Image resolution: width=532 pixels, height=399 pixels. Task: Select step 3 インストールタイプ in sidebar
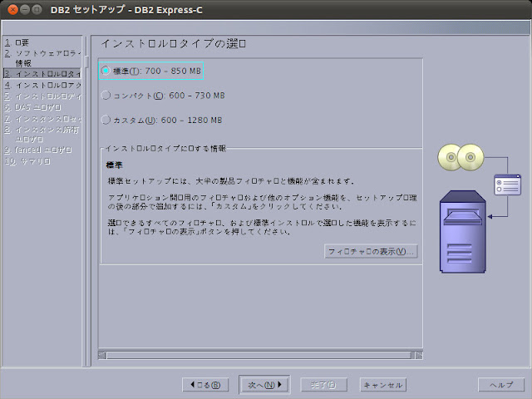coord(42,74)
